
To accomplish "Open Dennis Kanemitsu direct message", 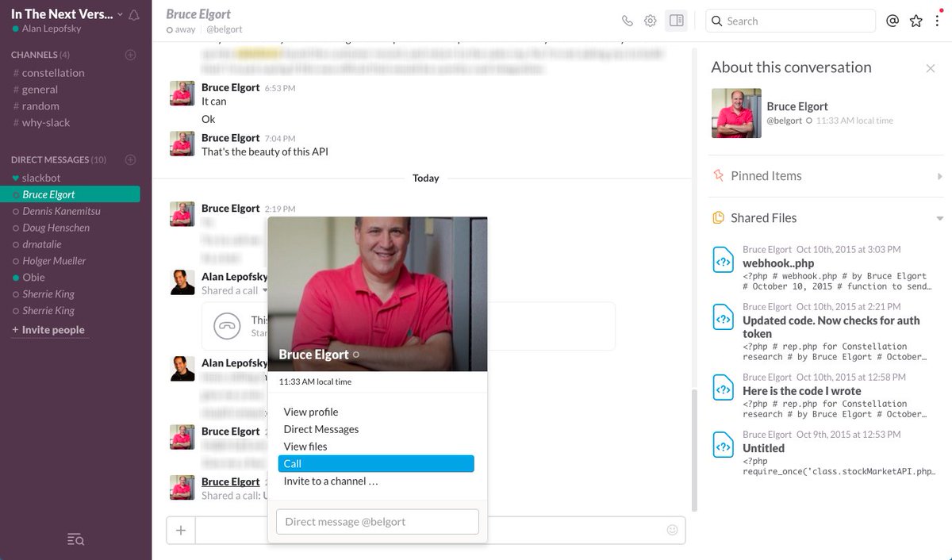I will coord(57,211).
